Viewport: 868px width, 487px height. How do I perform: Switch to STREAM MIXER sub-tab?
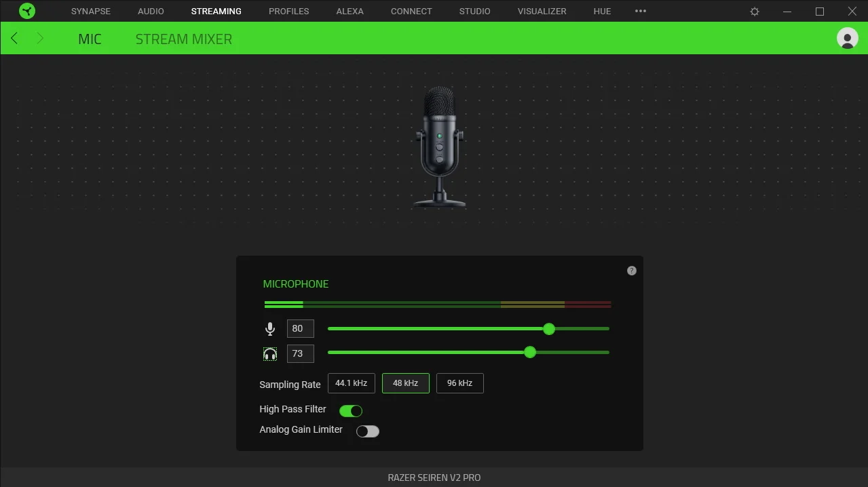tap(184, 39)
